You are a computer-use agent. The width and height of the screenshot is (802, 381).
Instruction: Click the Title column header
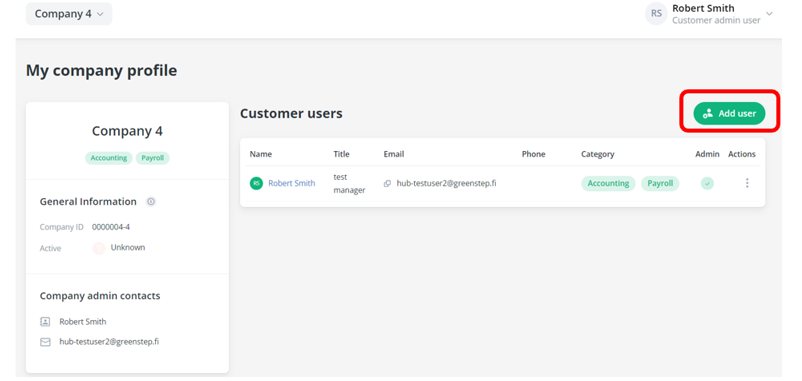click(341, 154)
